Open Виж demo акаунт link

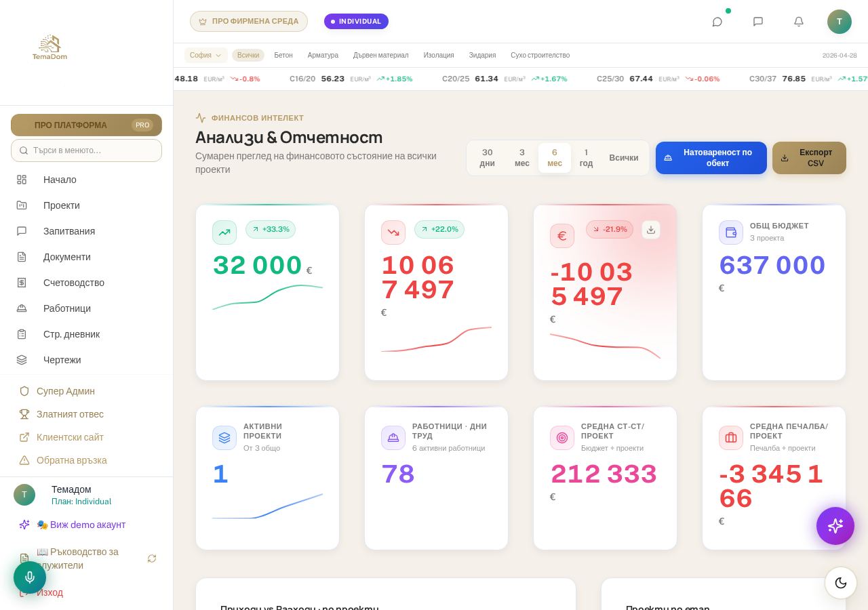[81, 525]
